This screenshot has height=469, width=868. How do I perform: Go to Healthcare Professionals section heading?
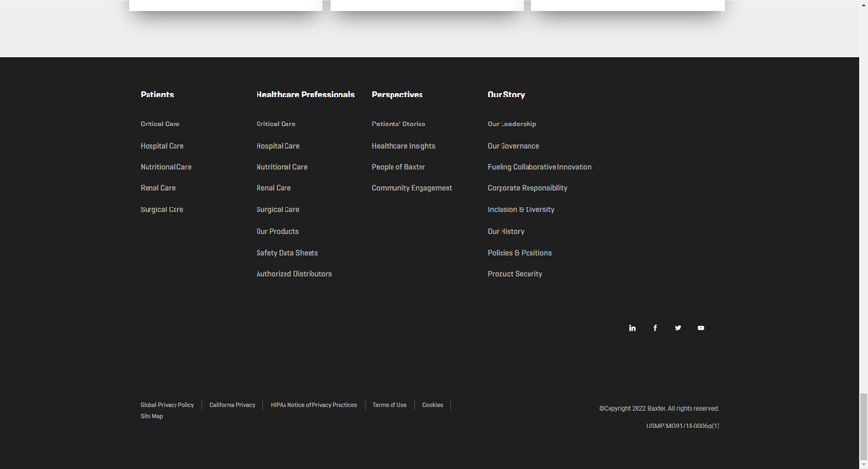[x=305, y=95]
